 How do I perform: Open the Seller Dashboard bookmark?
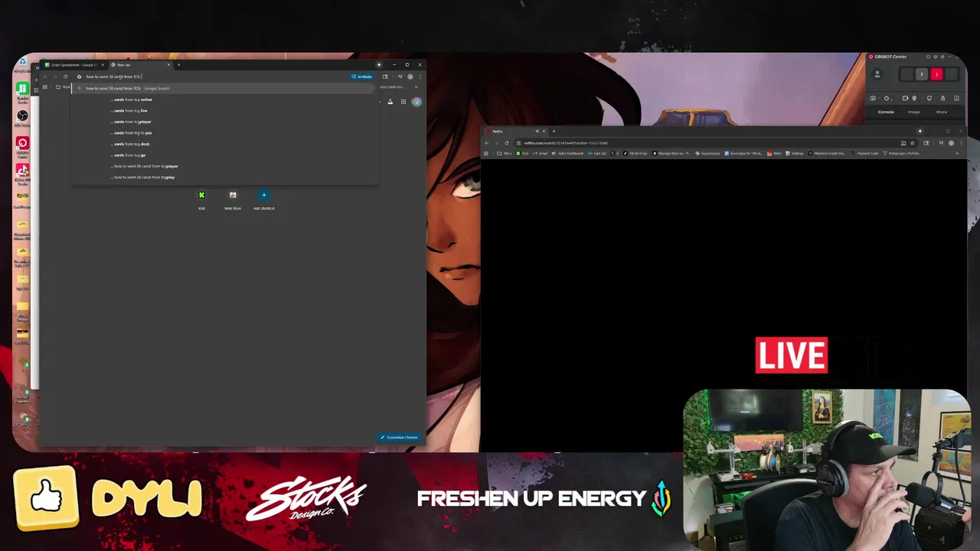(x=567, y=153)
